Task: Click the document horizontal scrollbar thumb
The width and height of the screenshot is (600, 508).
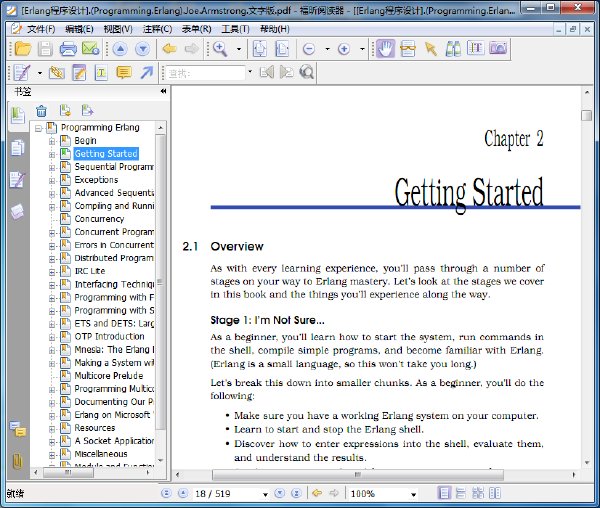Action: tap(357, 475)
